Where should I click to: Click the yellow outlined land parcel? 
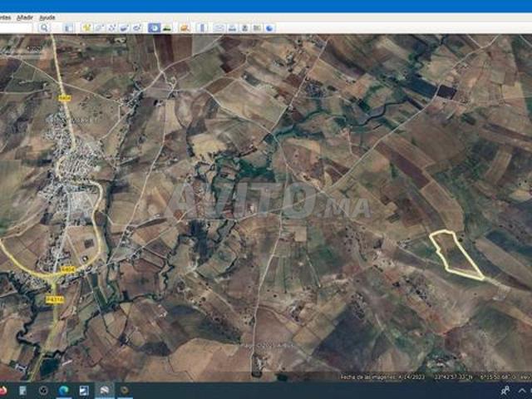(x=453, y=252)
